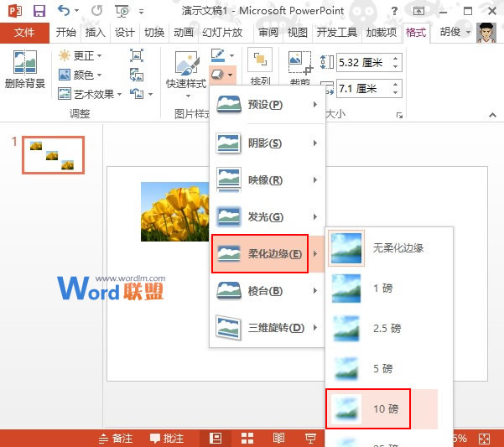This screenshot has width=504, height=447.
Task: Click fit slide to window icon
Action: (x=484, y=439)
